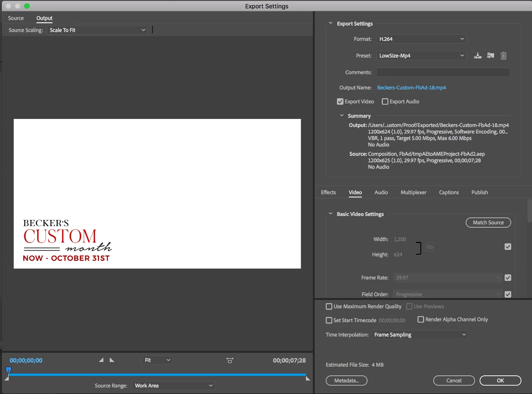Image resolution: width=532 pixels, height=394 pixels.
Task: Switch to the Audio tab
Action: (381, 192)
